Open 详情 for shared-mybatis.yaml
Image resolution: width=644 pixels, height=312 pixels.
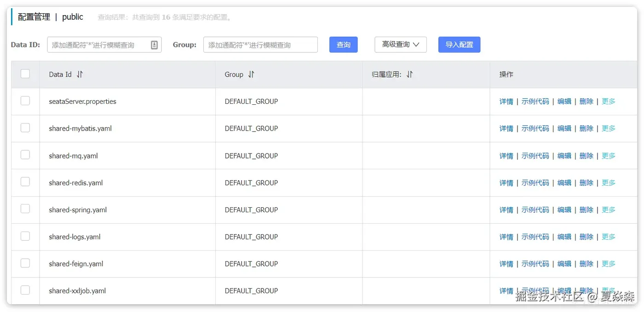pyautogui.click(x=506, y=129)
